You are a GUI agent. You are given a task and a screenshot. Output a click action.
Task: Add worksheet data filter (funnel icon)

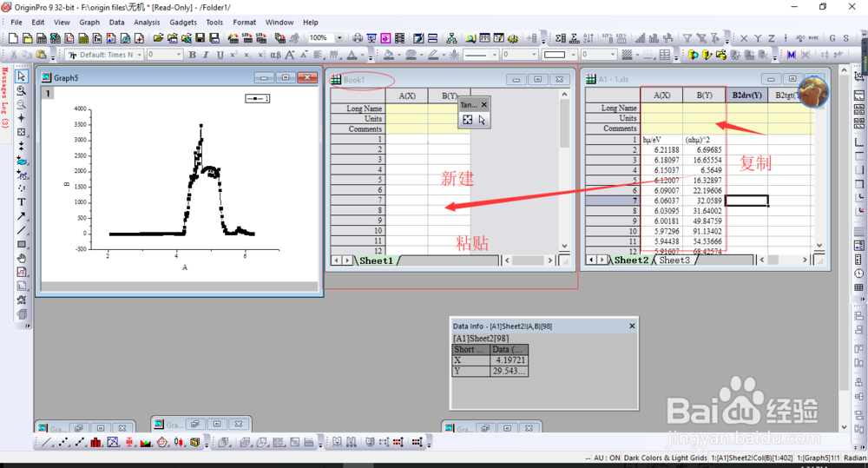[687, 38]
